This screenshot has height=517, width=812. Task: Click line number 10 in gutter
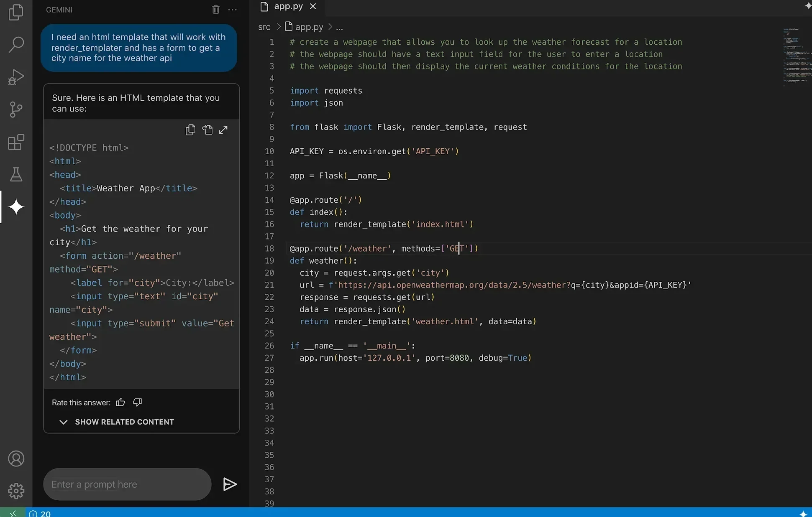[x=269, y=151]
